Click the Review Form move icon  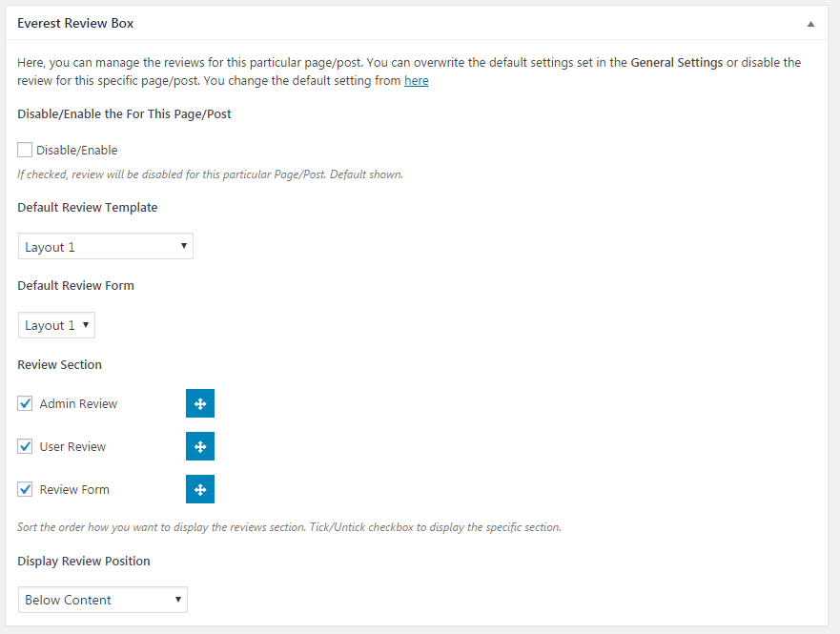(x=200, y=489)
